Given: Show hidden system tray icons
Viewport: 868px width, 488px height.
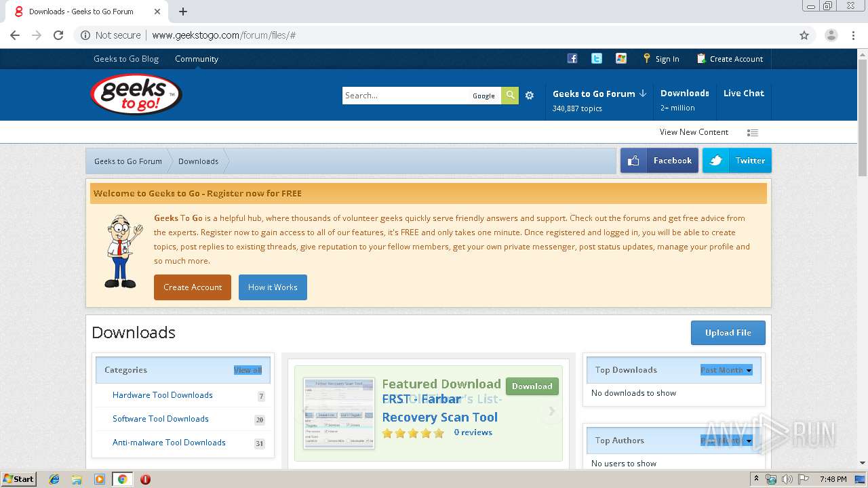Looking at the screenshot, I should pos(756,479).
